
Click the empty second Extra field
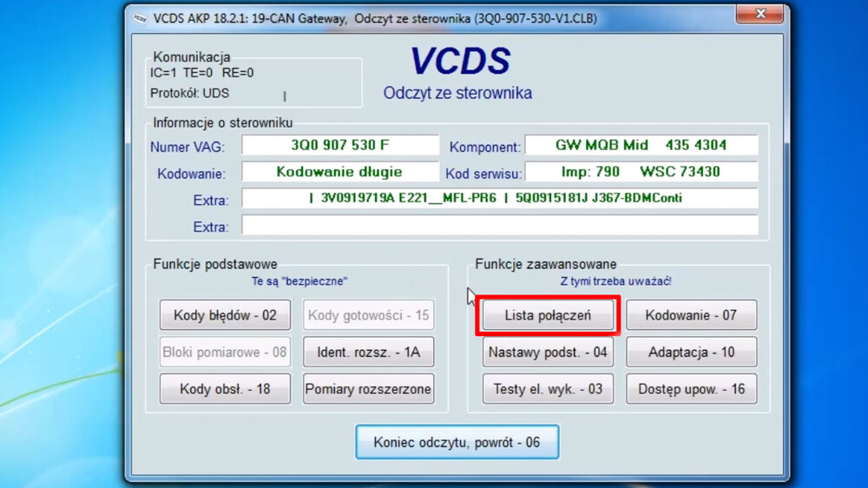pos(499,226)
